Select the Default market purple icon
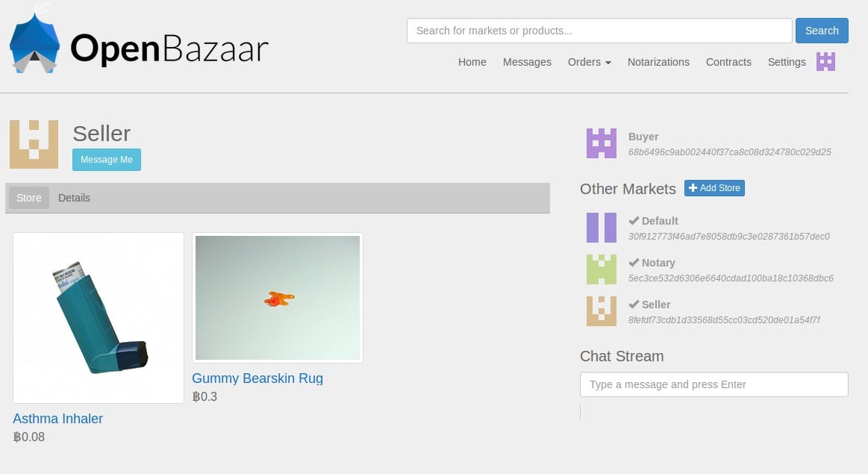 coord(602,228)
